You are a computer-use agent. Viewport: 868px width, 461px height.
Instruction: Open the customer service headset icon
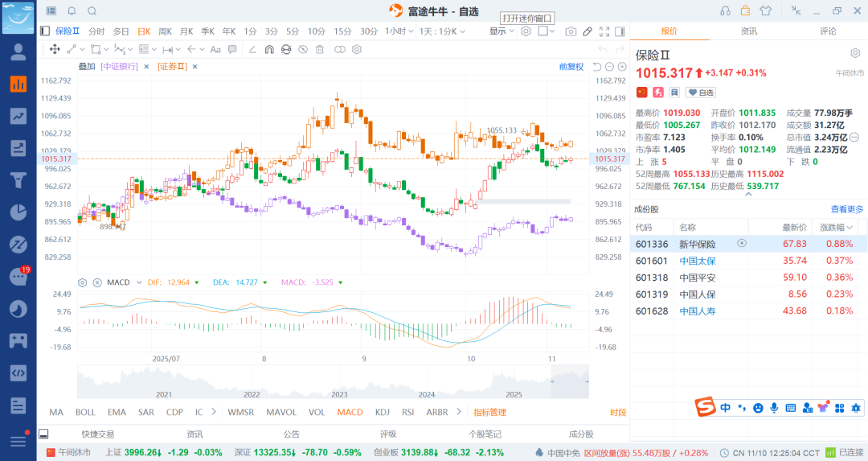pyautogui.click(x=726, y=10)
